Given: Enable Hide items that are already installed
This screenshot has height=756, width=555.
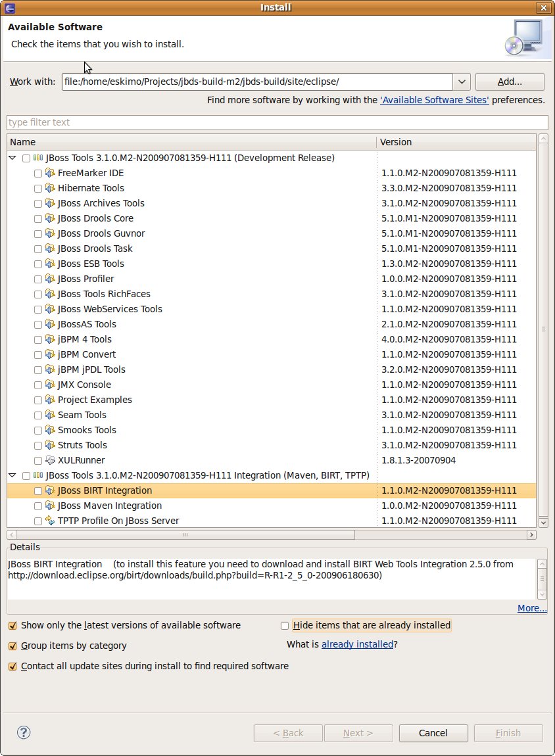Looking at the screenshot, I should 285,626.
